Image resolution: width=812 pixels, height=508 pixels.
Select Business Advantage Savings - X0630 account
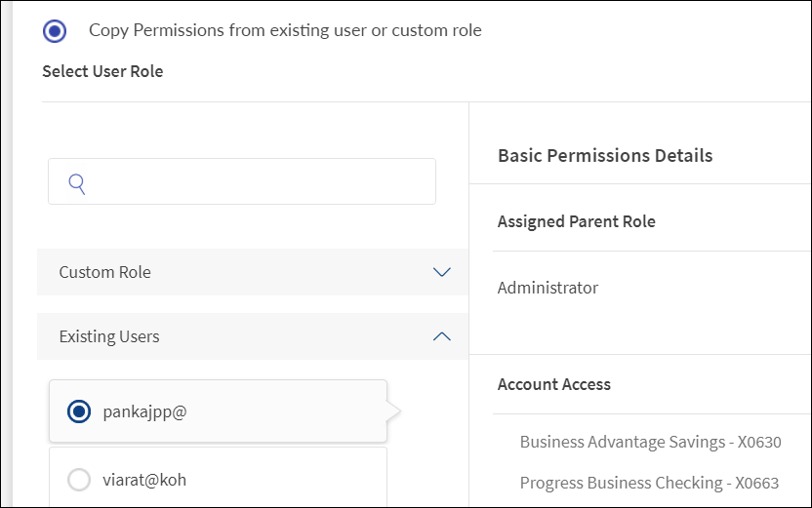tap(650, 442)
